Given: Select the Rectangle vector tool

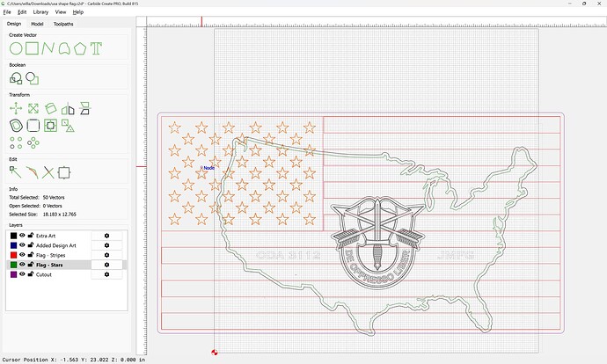Looking at the screenshot, I should click(x=33, y=48).
